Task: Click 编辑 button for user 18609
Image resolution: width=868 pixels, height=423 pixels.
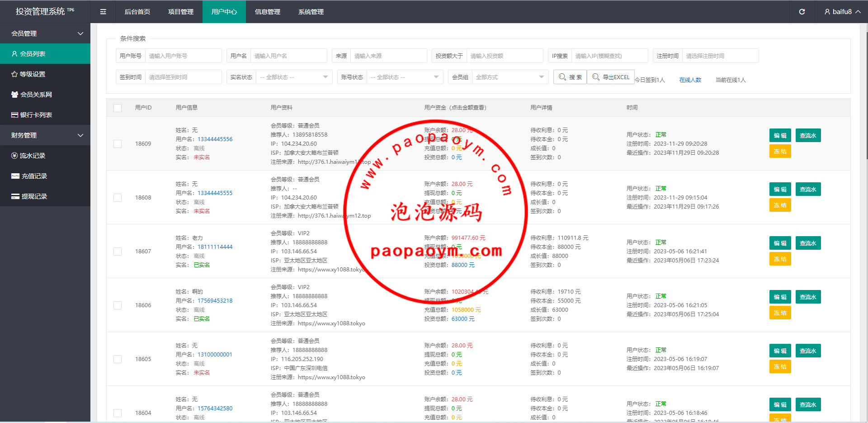Action: coord(780,136)
